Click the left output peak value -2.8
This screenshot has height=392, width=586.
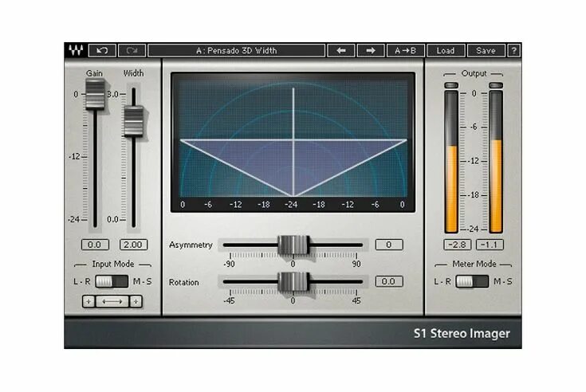click(457, 245)
